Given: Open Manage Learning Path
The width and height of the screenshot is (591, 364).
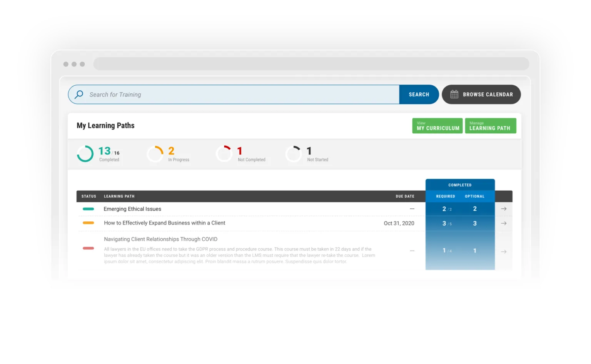Looking at the screenshot, I should (x=490, y=126).
